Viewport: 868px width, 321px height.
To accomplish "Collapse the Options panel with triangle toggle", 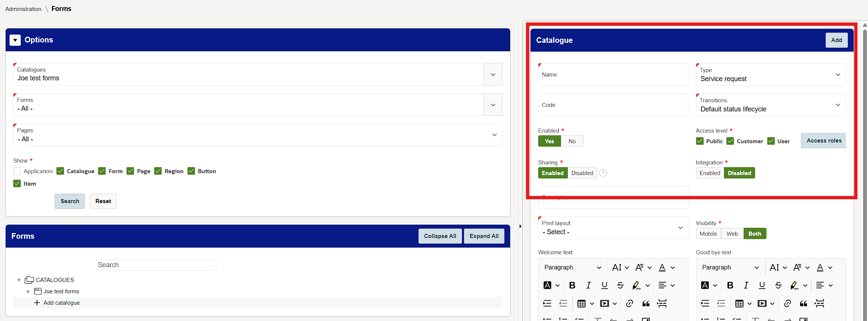I will (x=15, y=40).
